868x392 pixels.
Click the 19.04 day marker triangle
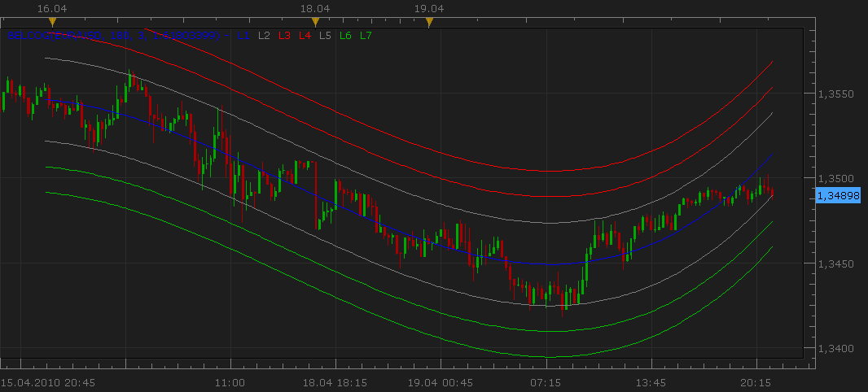pos(429,22)
